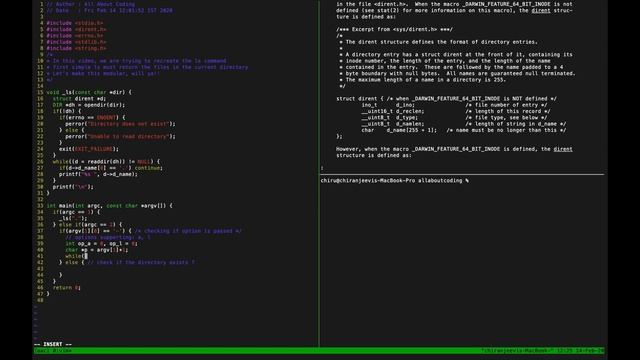Click comment line 11 about files in current directory
This screenshot has height=360, width=640.
[x=147, y=67]
